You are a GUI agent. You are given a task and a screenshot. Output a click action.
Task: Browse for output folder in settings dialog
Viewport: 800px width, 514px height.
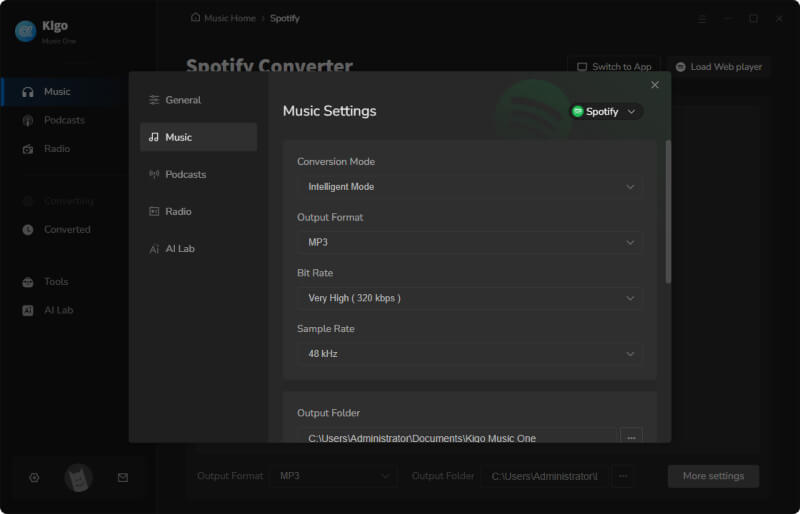631,437
